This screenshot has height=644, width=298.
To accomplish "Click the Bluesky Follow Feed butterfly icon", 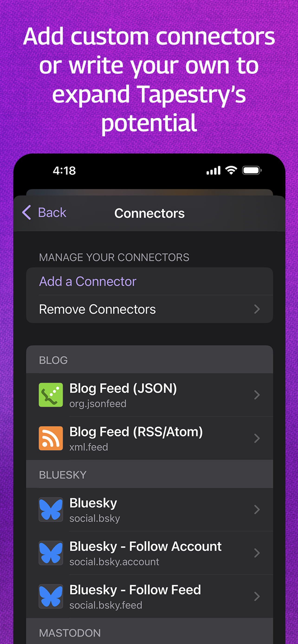I will (x=51, y=596).
